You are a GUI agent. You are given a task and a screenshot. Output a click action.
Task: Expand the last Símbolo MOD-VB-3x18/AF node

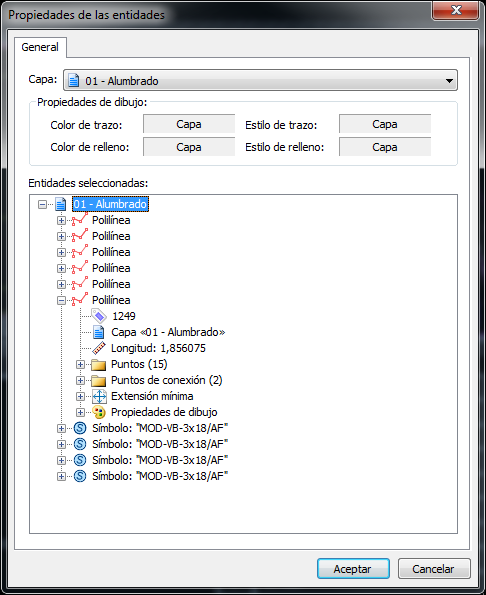(x=61, y=476)
